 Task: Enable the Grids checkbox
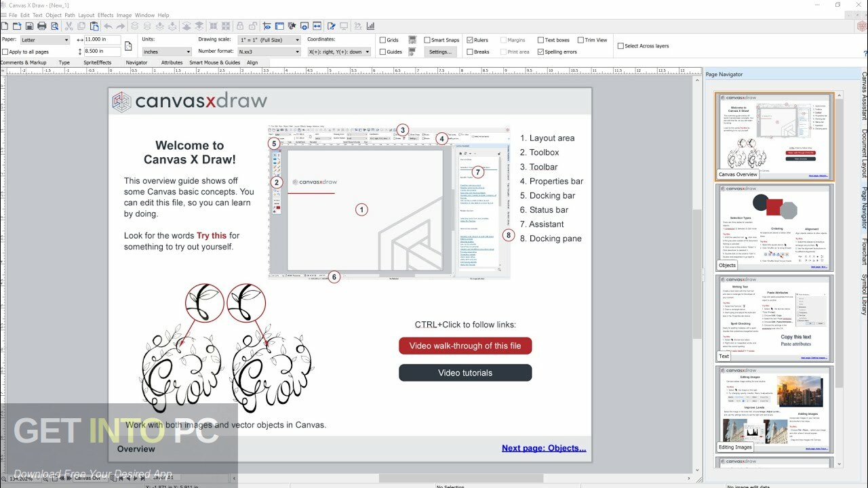point(383,40)
